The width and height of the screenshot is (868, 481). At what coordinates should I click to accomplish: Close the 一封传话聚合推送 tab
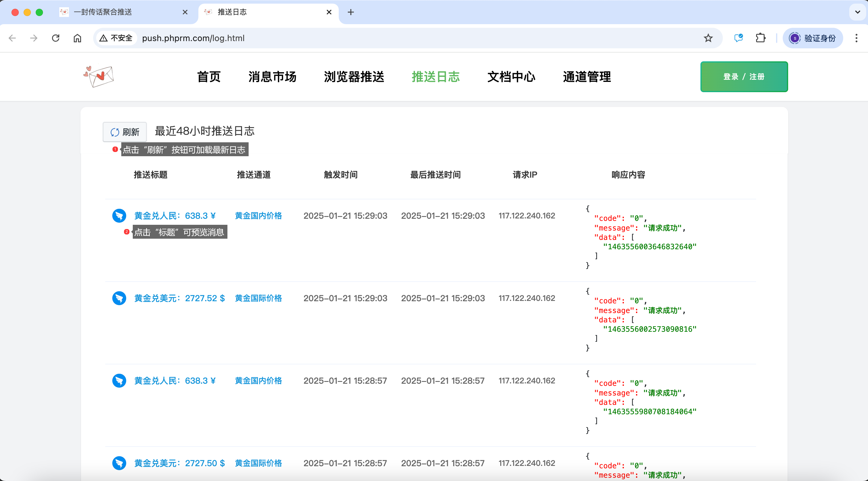185,12
